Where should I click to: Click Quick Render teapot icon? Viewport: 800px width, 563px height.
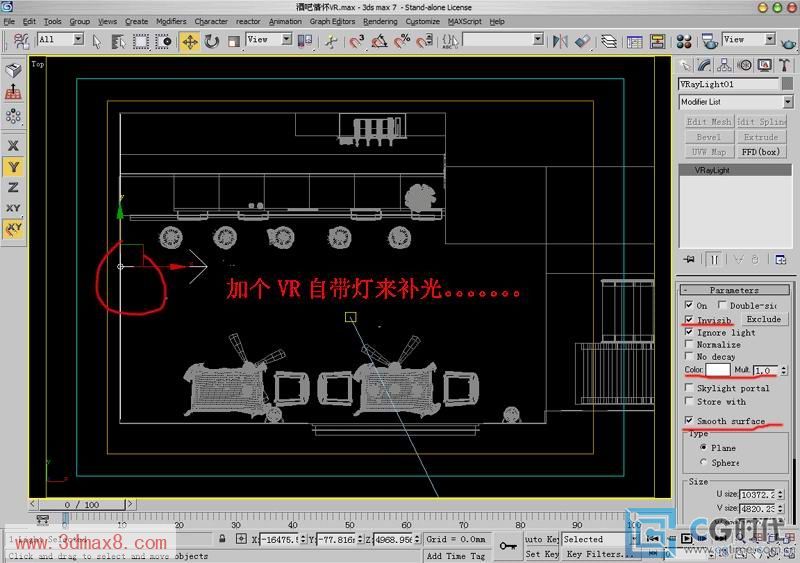click(x=789, y=42)
